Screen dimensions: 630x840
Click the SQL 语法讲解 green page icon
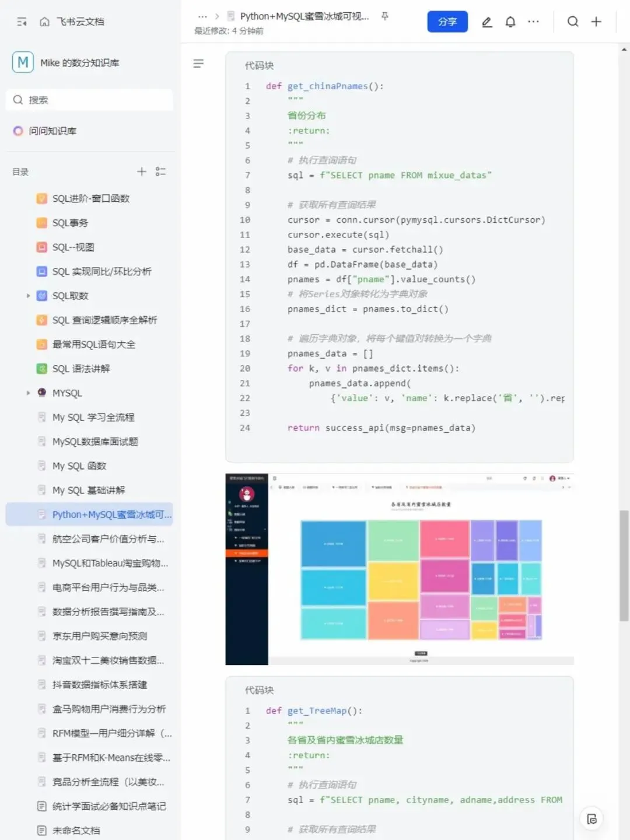point(42,369)
